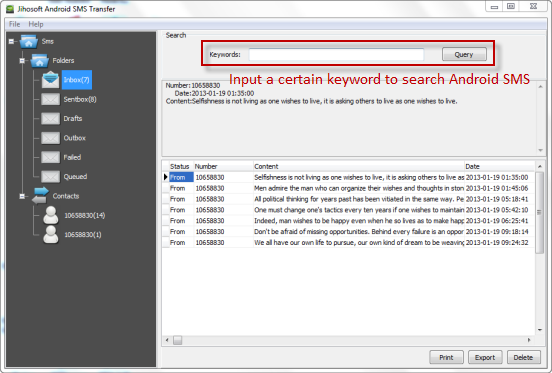Screen dimensions: 552x373
Task: Open the Queued folder
Action: [x=75, y=177]
